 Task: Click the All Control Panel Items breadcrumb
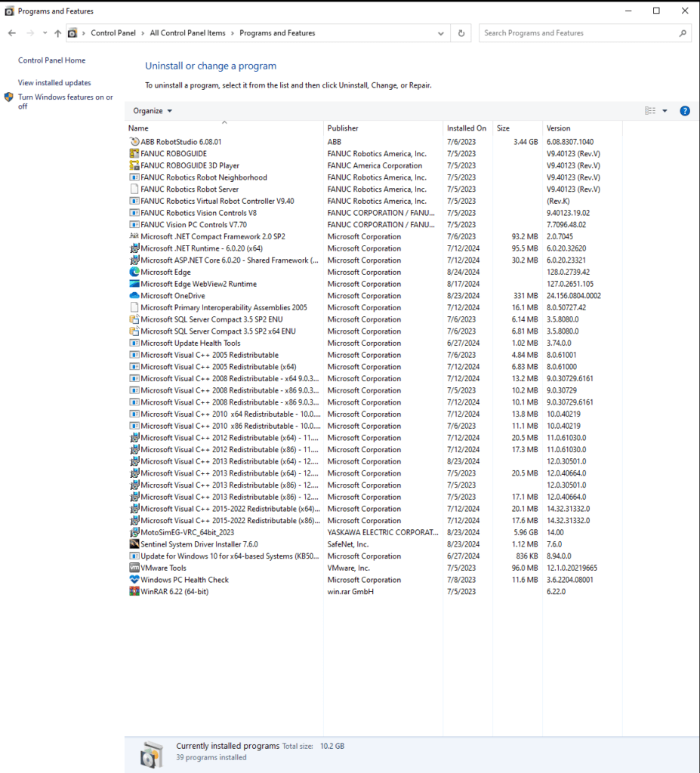click(187, 33)
